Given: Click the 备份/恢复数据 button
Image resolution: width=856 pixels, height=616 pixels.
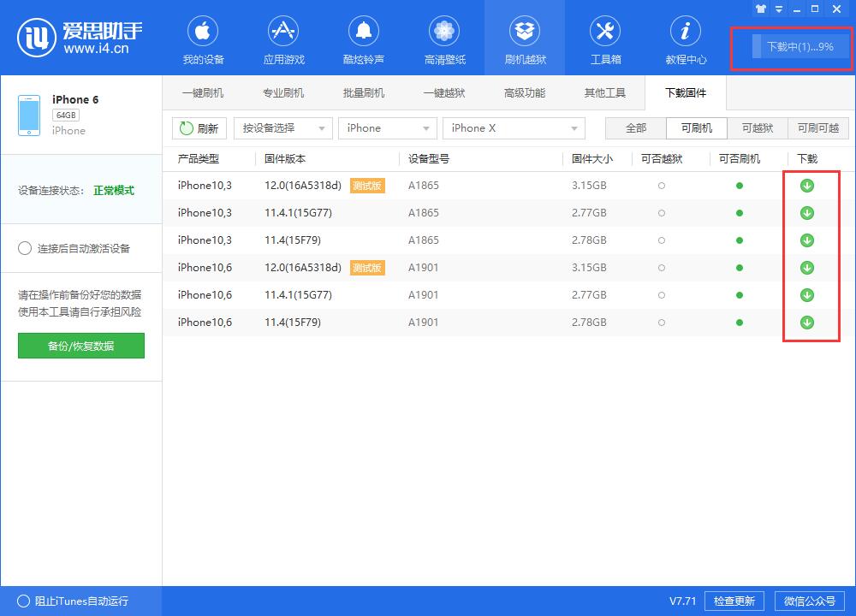Looking at the screenshot, I should point(80,346).
